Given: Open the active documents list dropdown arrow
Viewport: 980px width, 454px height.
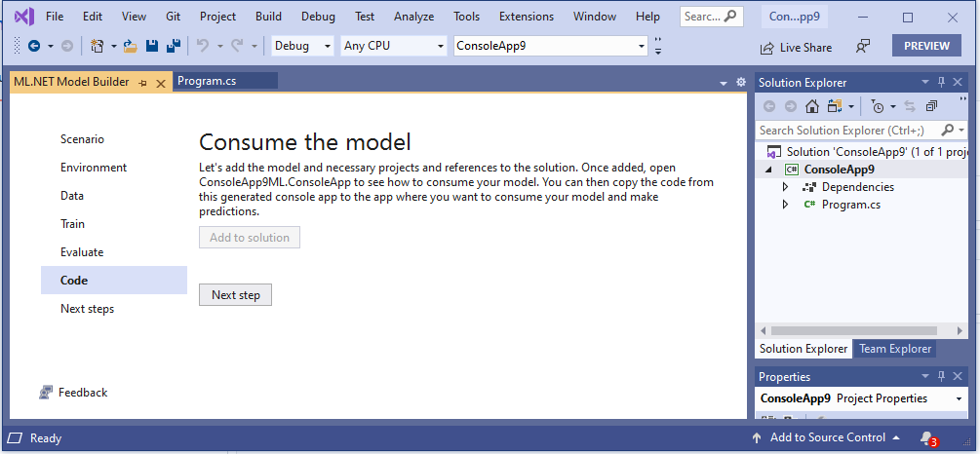Looking at the screenshot, I should click(x=724, y=83).
